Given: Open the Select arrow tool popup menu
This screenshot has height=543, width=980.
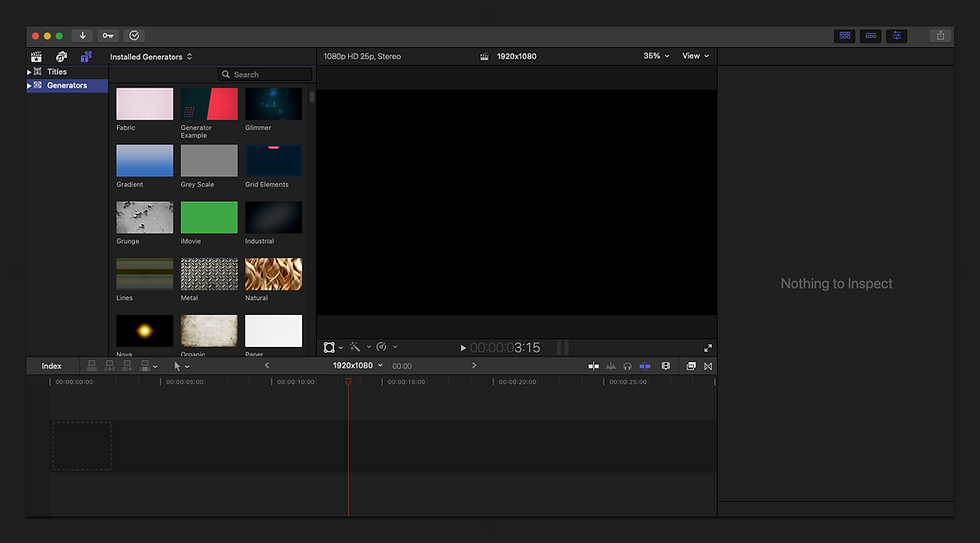Looking at the screenshot, I should tap(181, 366).
